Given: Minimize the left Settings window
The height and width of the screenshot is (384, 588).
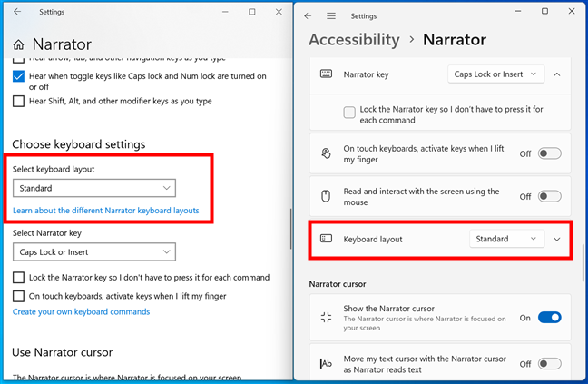Looking at the screenshot, I should (225, 12).
